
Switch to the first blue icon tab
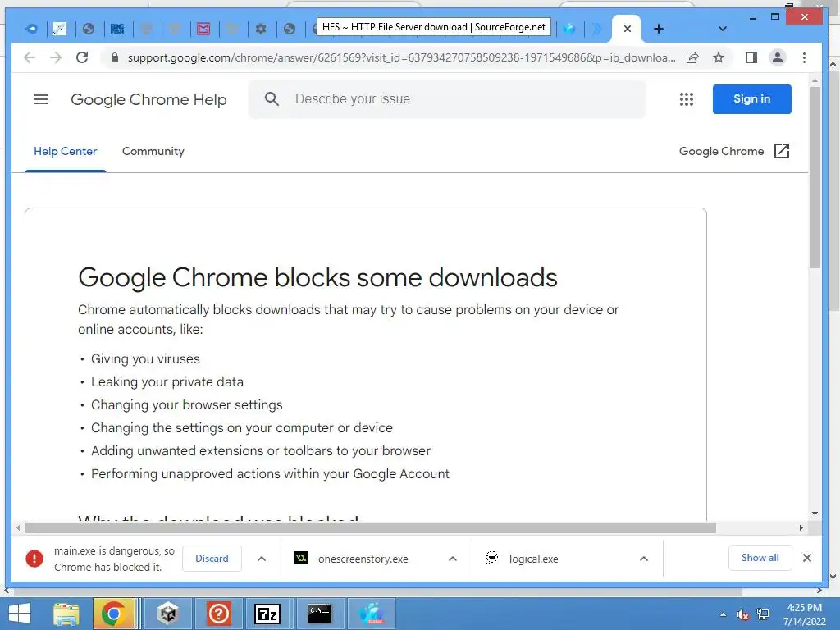[31, 29]
